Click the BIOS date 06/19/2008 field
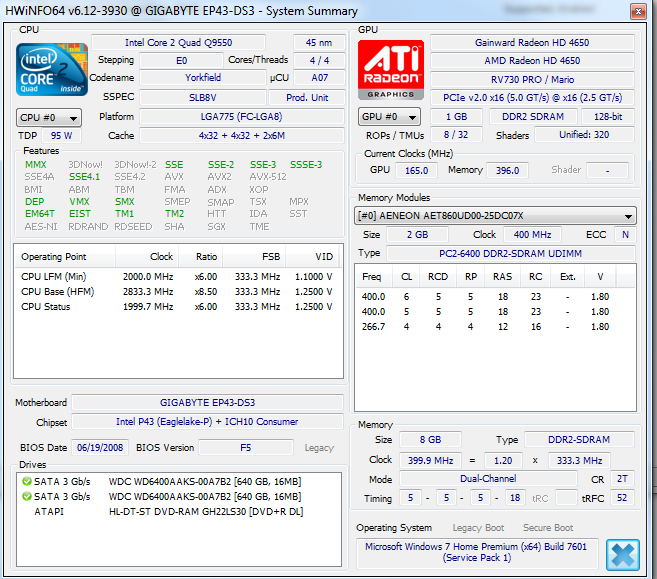 tap(100, 448)
